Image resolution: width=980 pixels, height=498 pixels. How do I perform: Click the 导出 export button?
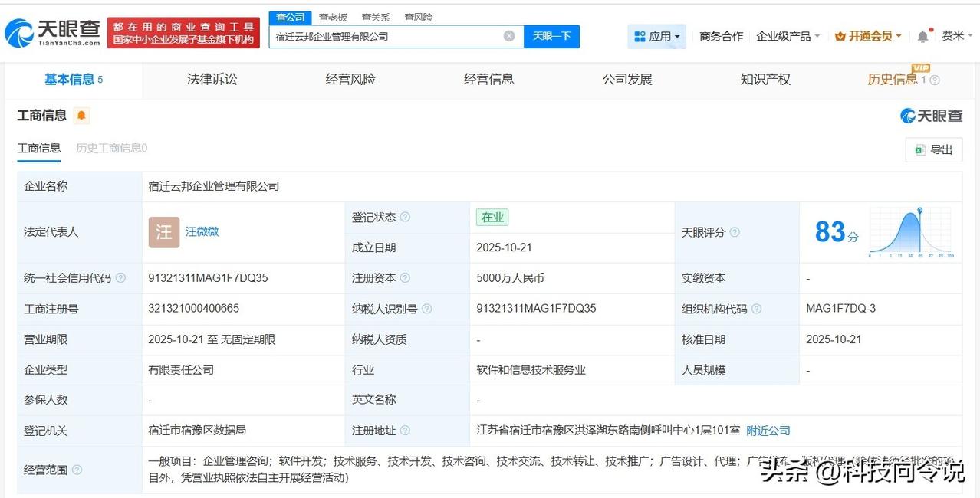click(x=932, y=149)
